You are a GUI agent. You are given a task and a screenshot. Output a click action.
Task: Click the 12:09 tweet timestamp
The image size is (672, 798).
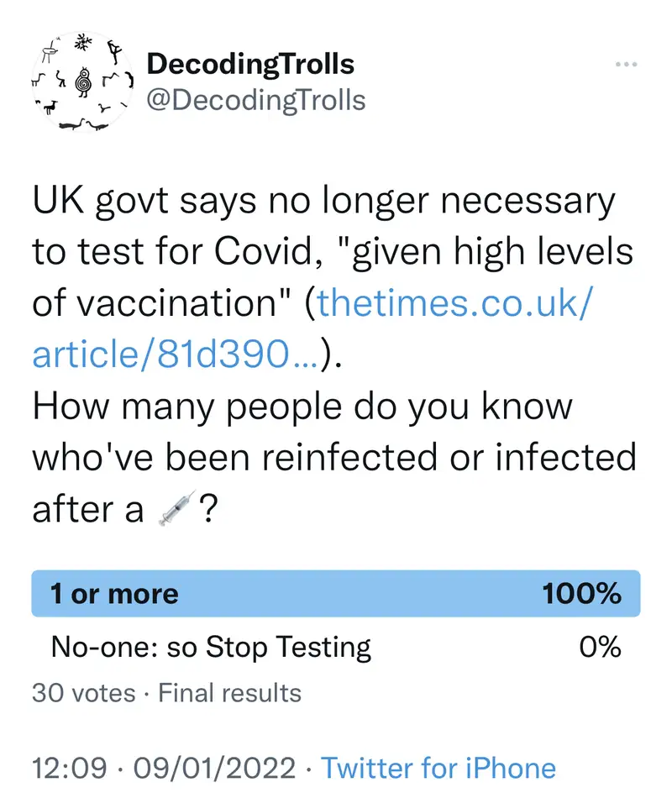[67, 768]
